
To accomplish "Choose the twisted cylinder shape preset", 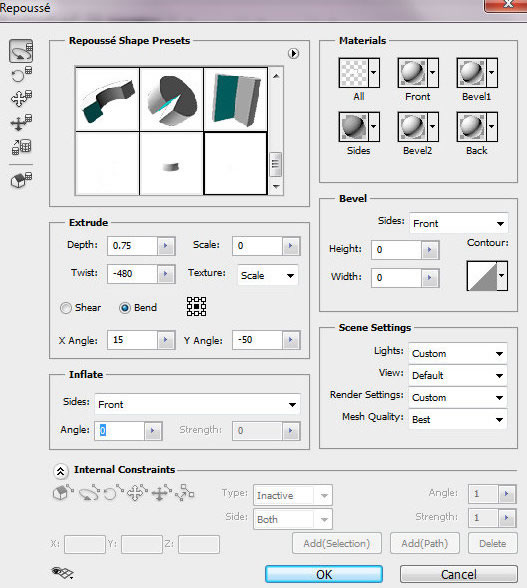I will (171, 99).
